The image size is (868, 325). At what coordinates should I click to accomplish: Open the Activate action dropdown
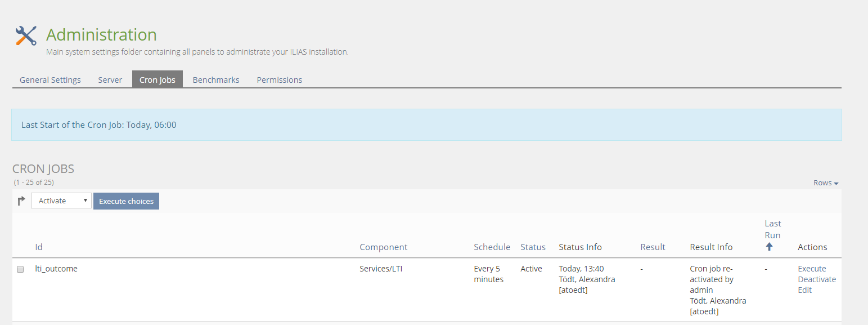61,201
